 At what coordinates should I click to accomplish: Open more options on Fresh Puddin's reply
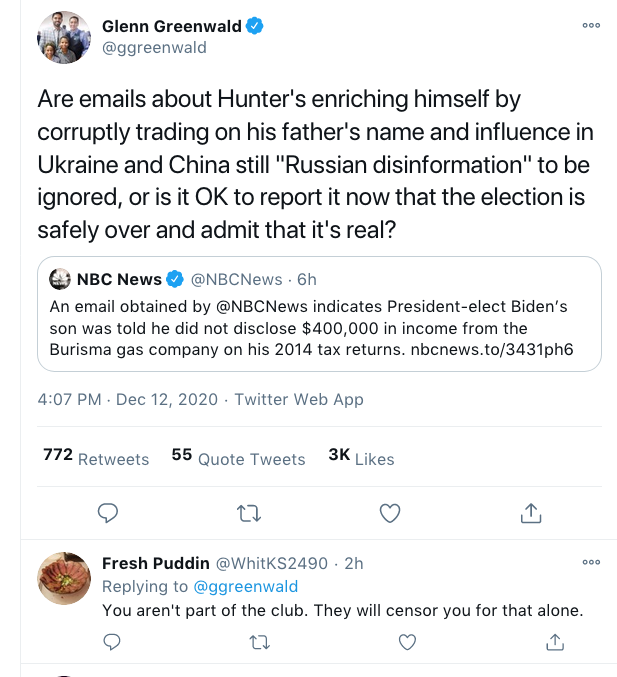[591, 563]
